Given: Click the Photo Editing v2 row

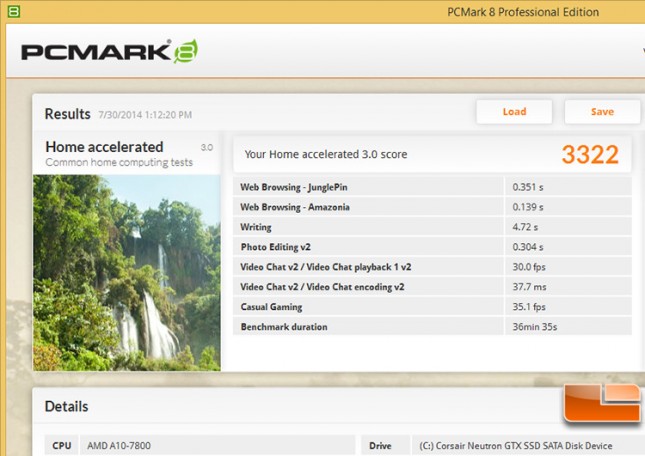Looking at the screenshot, I should [432, 247].
